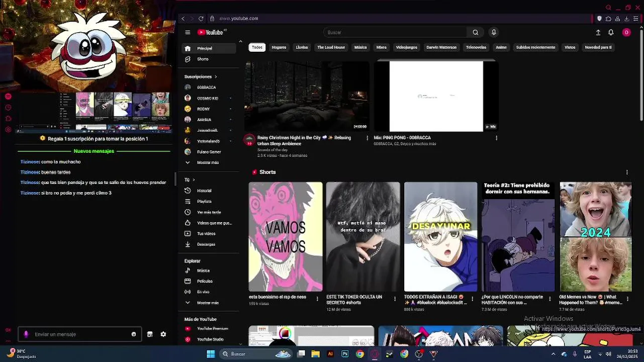
Task: Open the Shorts shelf options menu
Action: tap(627, 172)
